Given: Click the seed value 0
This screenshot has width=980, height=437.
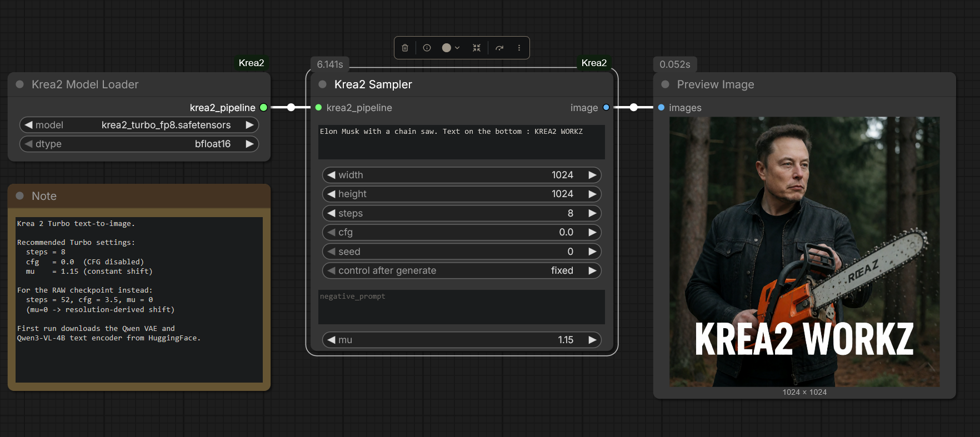Looking at the screenshot, I should [x=571, y=252].
